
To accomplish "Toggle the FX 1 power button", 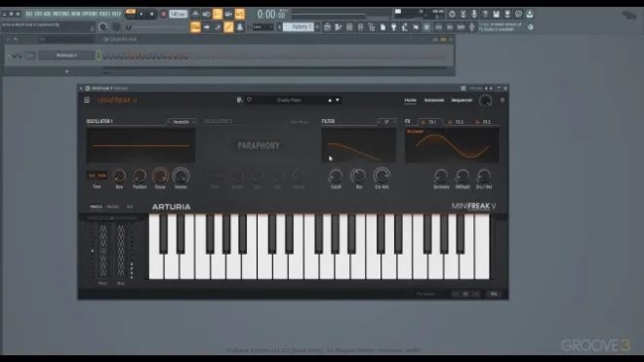I will click(x=423, y=122).
